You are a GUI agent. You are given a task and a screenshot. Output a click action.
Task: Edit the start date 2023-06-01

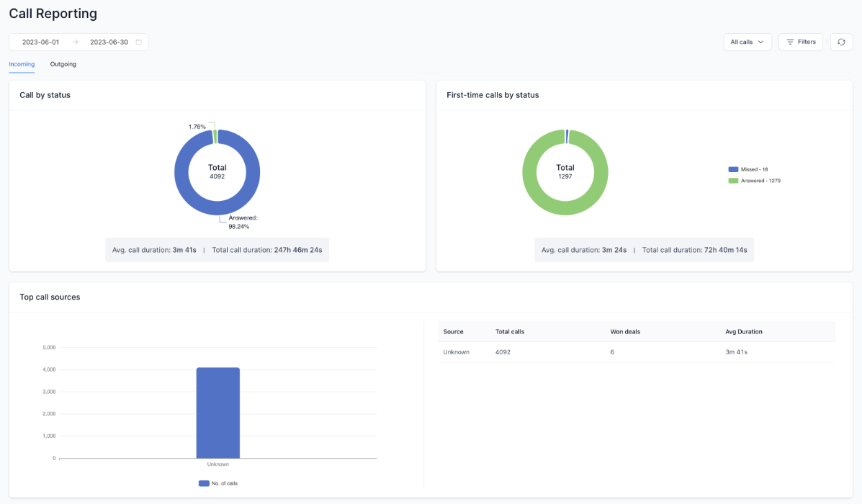click(x=40, y=42)
